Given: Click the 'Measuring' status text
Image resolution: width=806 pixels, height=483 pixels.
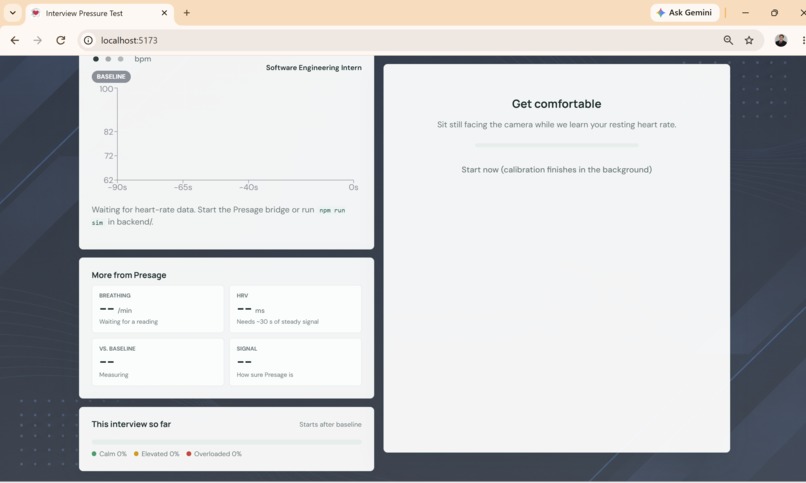Looking at the screenshot, I should 114,375.
